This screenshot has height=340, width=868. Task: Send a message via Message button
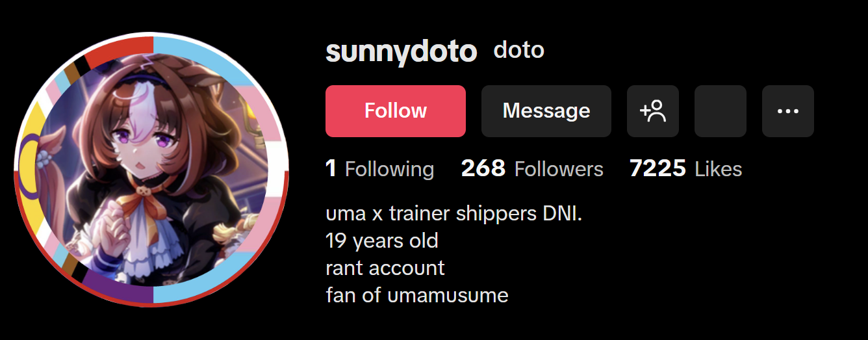pyautogui.click(x=546, y=111)
